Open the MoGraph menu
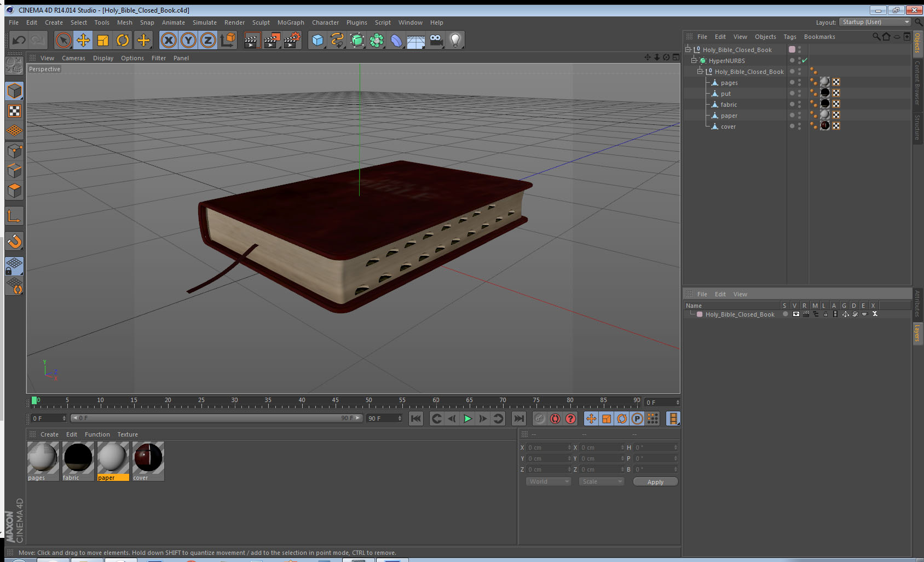 pyautogui.click(x=291, y=22)
